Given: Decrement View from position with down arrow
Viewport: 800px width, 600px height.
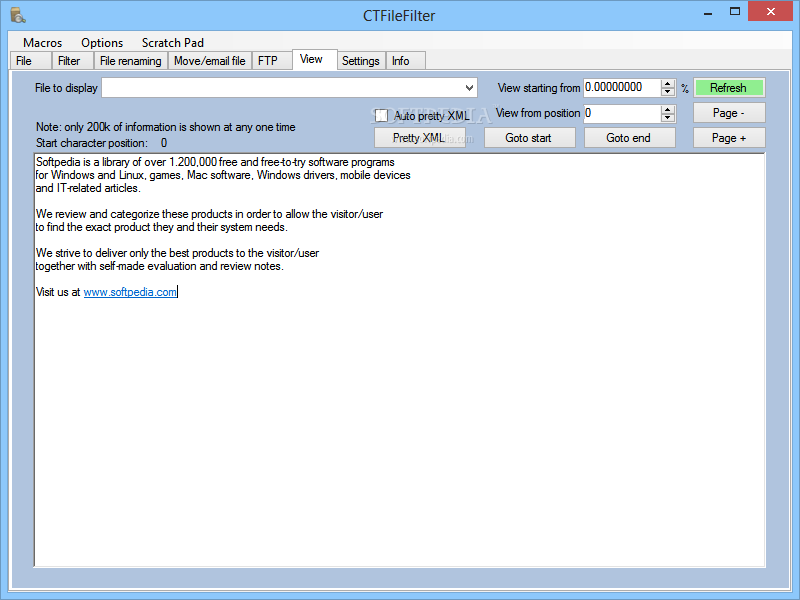Looking at the screenshot, I should (x=667, y=118).
